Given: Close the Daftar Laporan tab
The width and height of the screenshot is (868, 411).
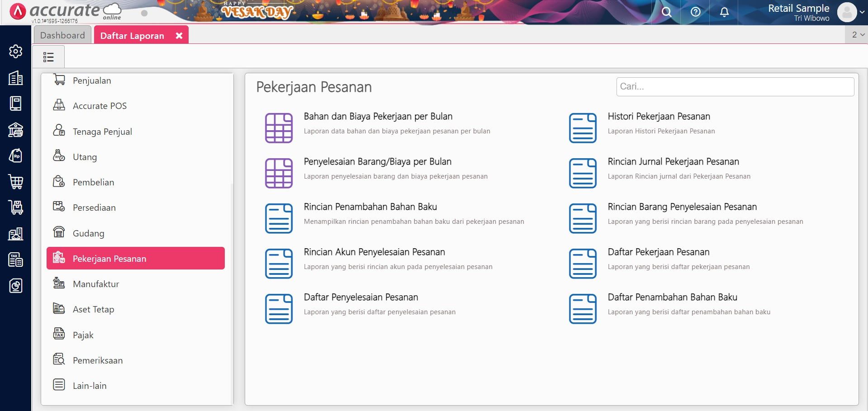Looking at the screenshot, I should [179, 36].
